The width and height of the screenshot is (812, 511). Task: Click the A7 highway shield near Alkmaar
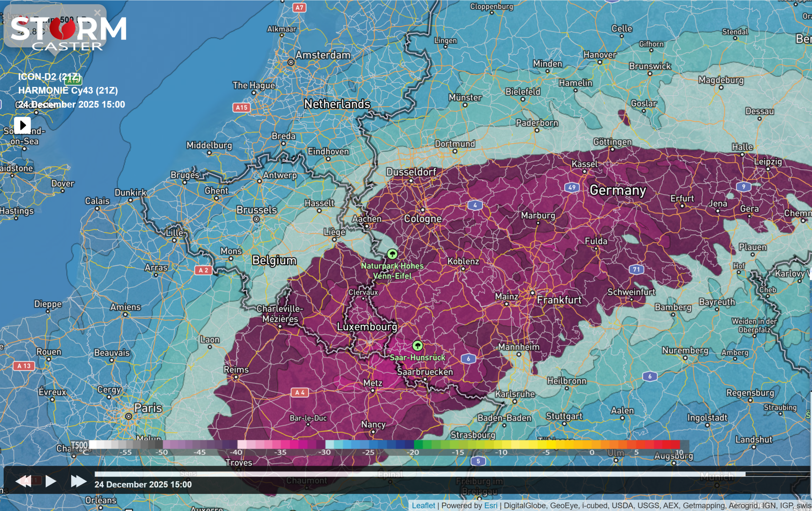tap(299, 7)
